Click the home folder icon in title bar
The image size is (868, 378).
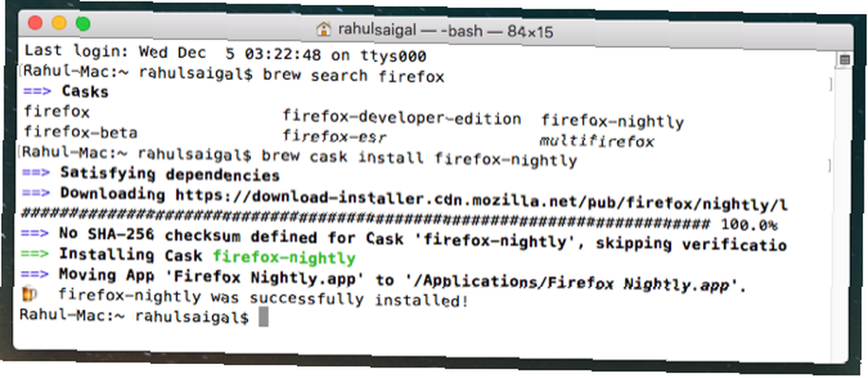click(323, 29)
